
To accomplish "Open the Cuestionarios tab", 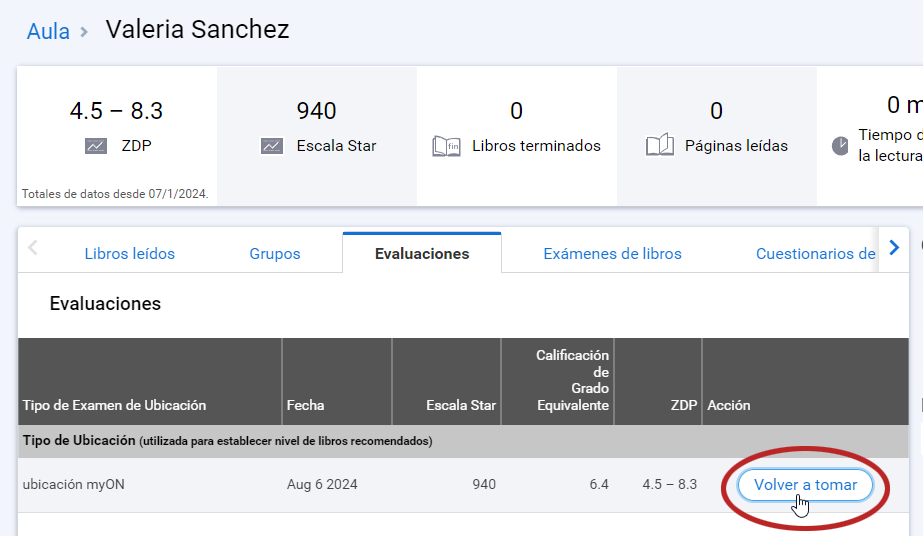I will coord(815,254).
